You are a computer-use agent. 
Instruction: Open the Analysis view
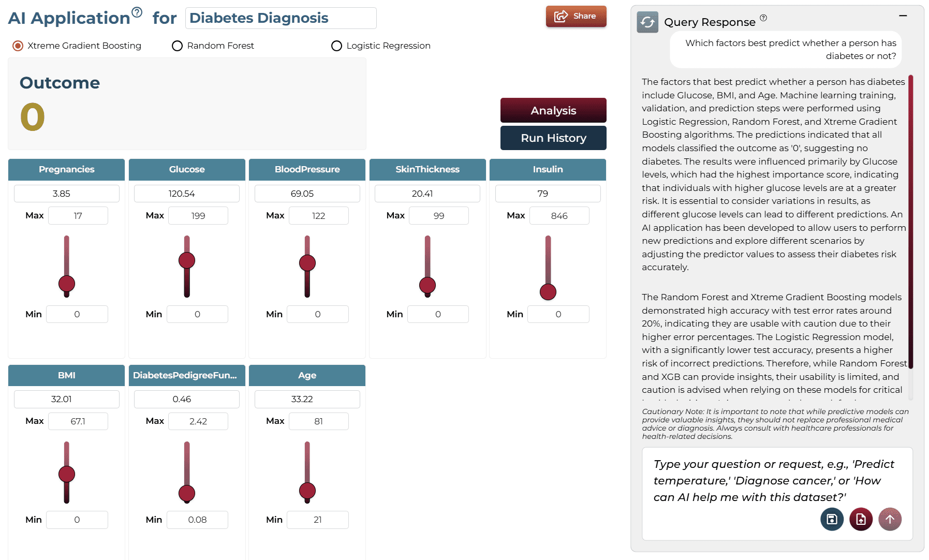pyautogui.click(x=553, y=110)
